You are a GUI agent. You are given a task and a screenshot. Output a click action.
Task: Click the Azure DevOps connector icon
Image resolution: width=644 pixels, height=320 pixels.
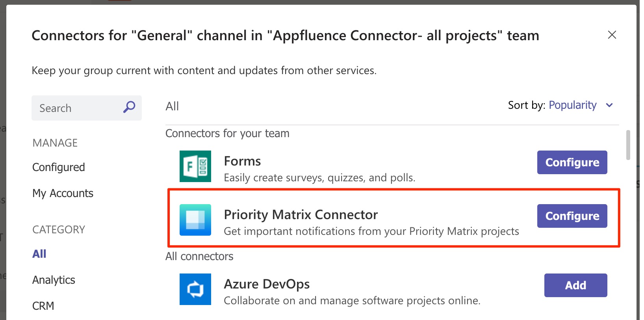[x=195, y=289]
